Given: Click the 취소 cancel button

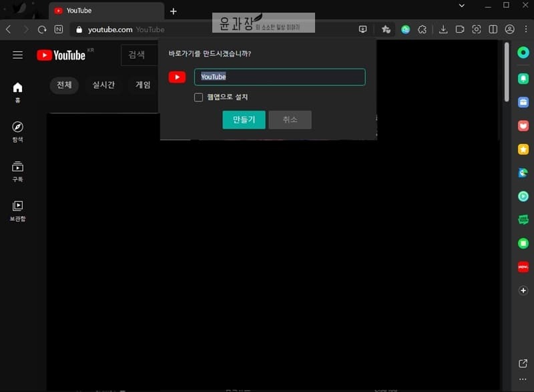Looking at the screenshot, I should point(290,119).
